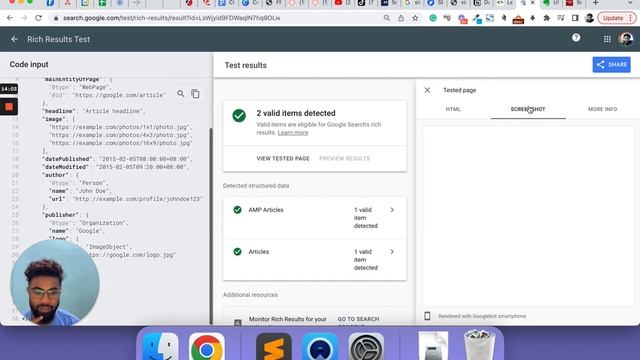Viewport: 640px width, 360px height.
Task: Close the Tested page panel
Action: pyautogui.click(x=427, y=90)
